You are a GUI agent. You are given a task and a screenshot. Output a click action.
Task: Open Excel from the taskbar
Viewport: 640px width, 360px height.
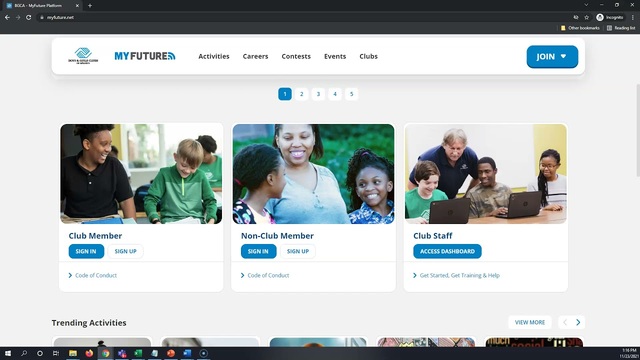(138, 353)
